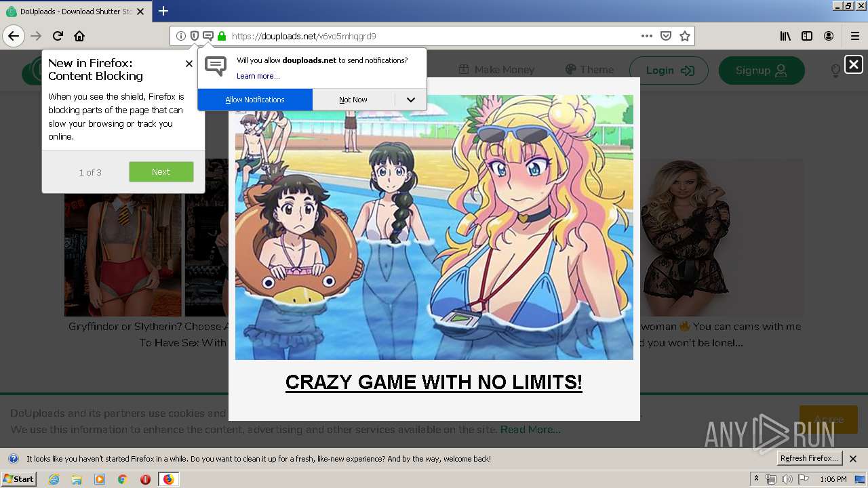Open Firefox account icon
This screenshot has width=868, height=488.
pos(829,36)
